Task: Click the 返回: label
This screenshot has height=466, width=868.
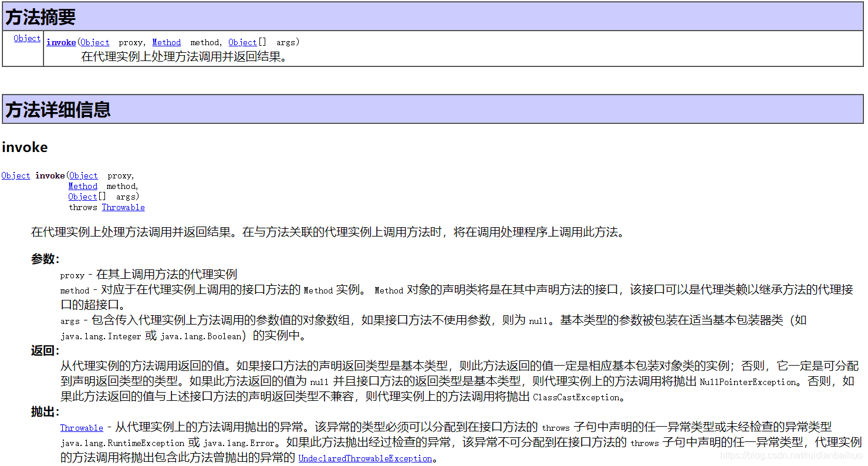Action: 45,351
